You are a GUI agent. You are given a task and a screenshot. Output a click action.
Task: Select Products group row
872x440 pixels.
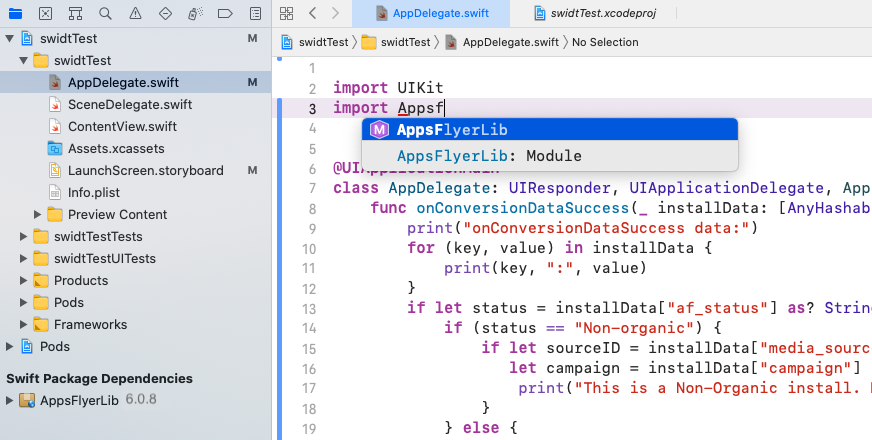[x=136, y=280]
